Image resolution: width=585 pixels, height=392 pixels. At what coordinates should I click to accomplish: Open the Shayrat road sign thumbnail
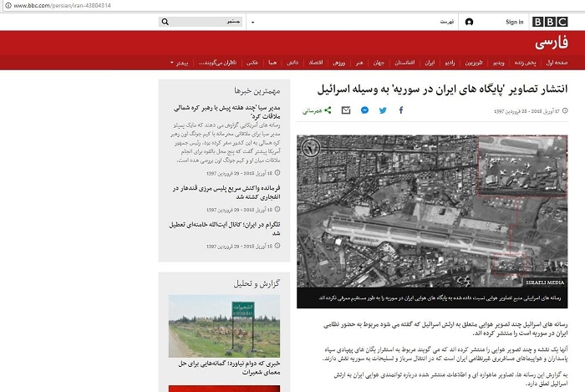(224, 326)
